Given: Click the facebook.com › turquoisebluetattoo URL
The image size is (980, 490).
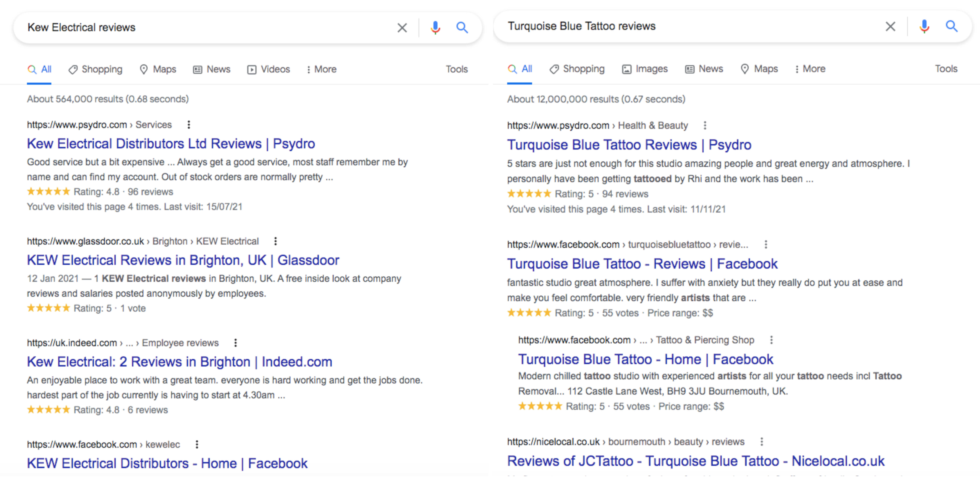Looking at the screenshot, I should click(x=628, y=244).
